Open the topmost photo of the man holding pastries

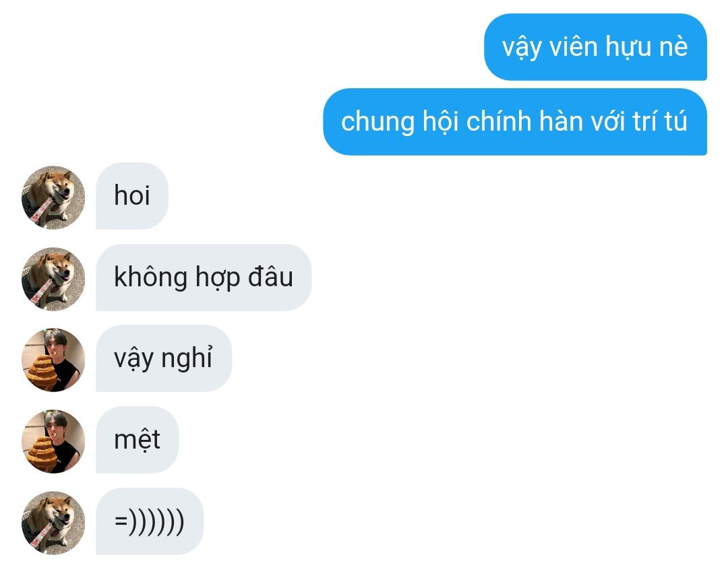(53, 360)
